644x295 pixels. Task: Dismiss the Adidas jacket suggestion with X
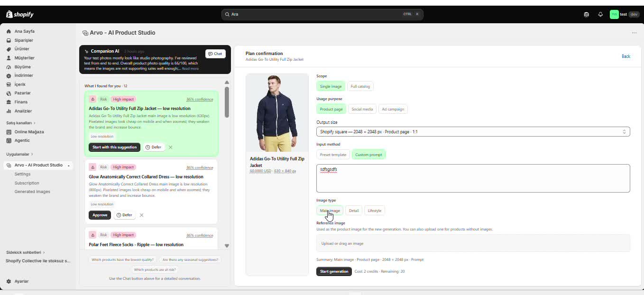click(170, 147)
